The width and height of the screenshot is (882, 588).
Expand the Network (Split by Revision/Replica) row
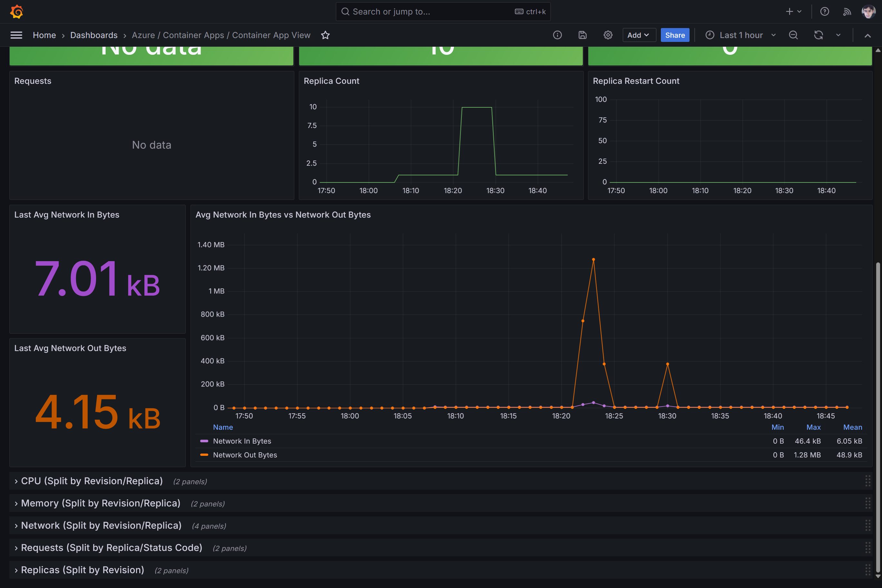pos(101,526)
